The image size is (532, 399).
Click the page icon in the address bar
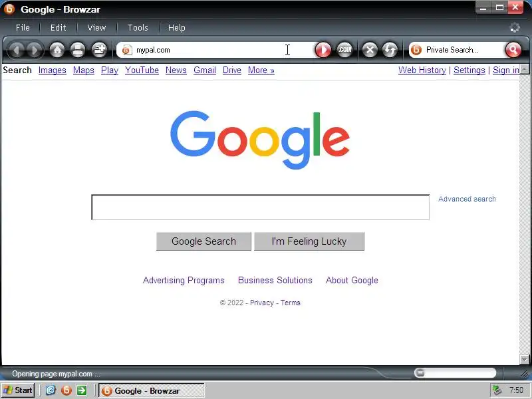click(126, 51)
